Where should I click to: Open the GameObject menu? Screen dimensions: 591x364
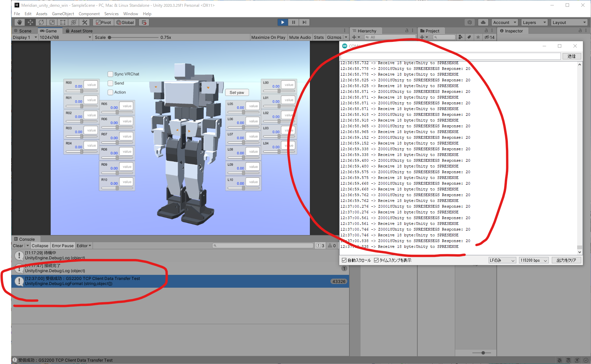pos(63,14)
